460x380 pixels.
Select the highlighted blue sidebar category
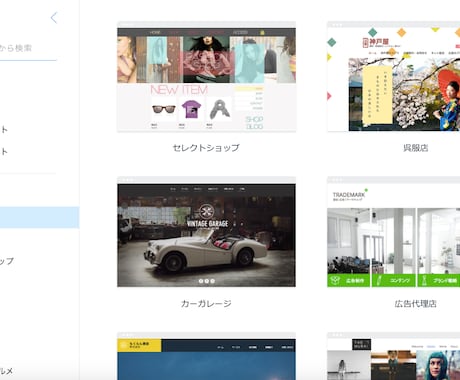click(x=39, y=217)
